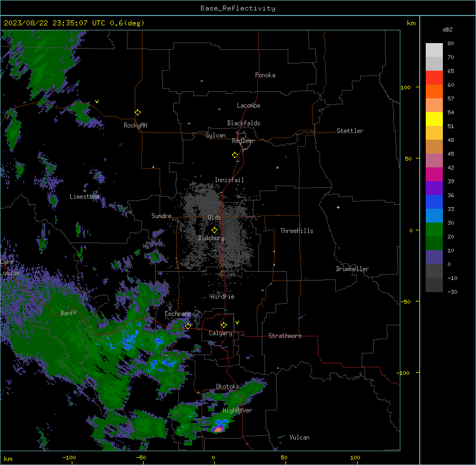
Task: Click the Sylvan label
Action: pos(215,135)
